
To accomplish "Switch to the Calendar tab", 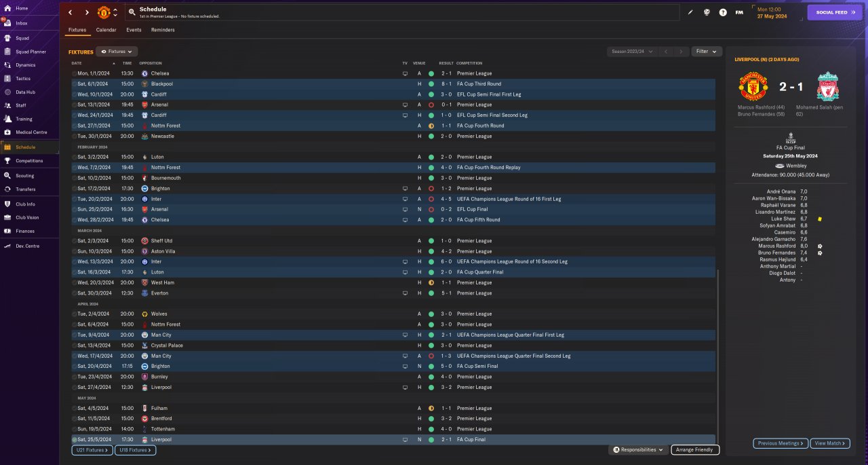I will click(106, 30).
